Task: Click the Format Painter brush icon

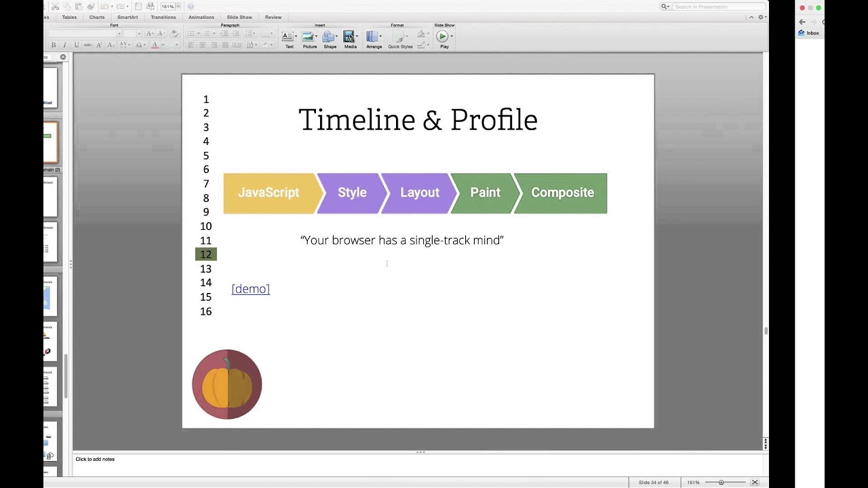Action: pyautogui.click(x=90, y=7)
